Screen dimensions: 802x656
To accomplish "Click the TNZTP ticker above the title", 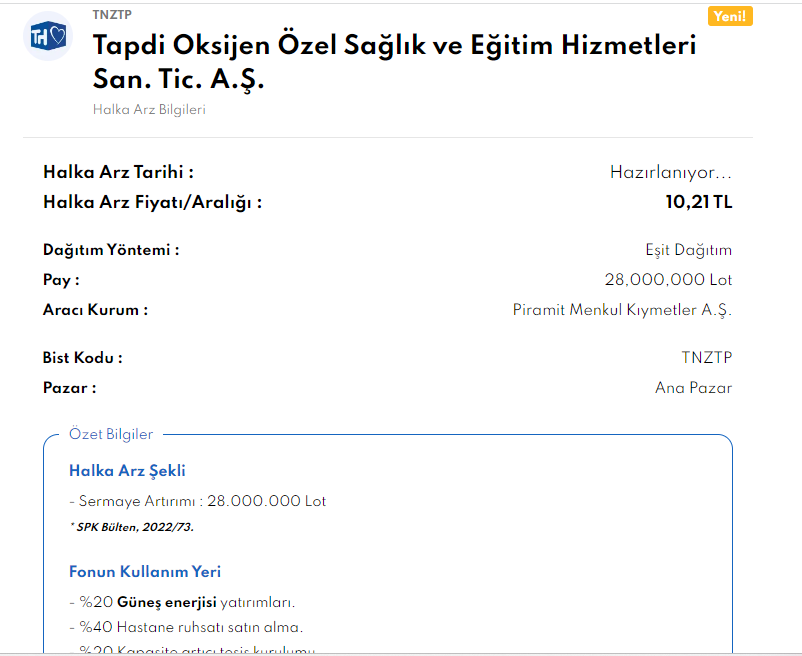I will (112, 15).
